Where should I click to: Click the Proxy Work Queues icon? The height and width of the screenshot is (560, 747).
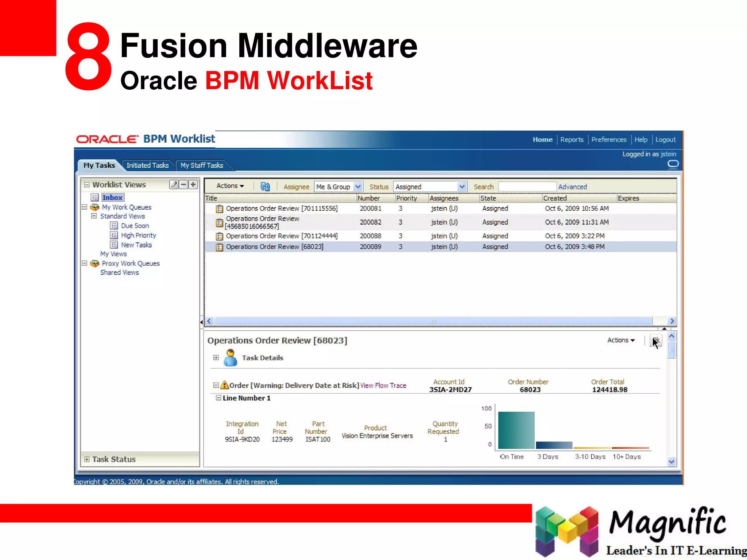coord(95,263)
